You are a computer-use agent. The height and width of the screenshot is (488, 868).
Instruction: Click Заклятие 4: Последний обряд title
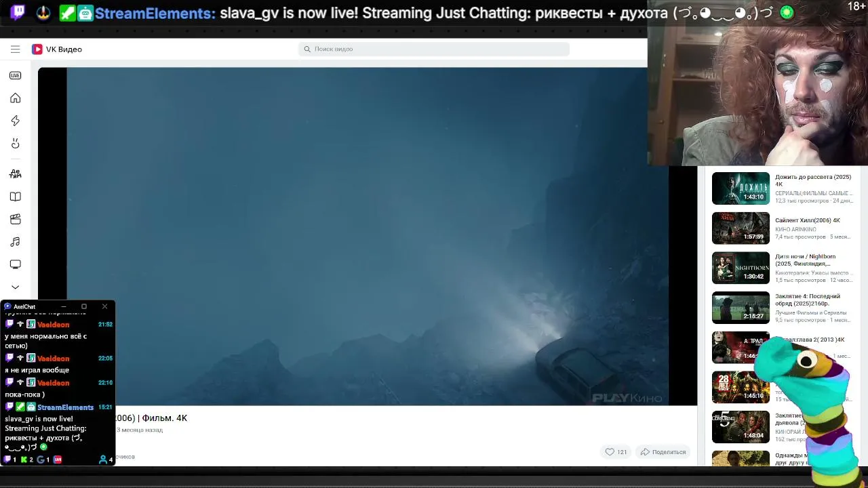coord(808,300)
